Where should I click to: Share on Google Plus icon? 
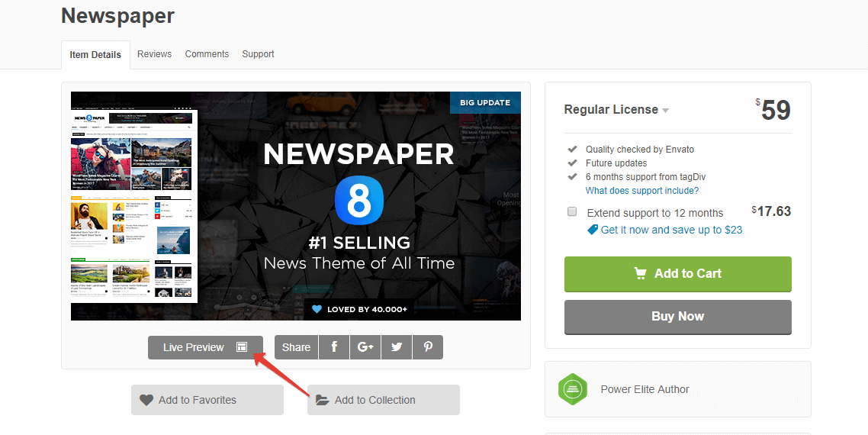point(365,347)
